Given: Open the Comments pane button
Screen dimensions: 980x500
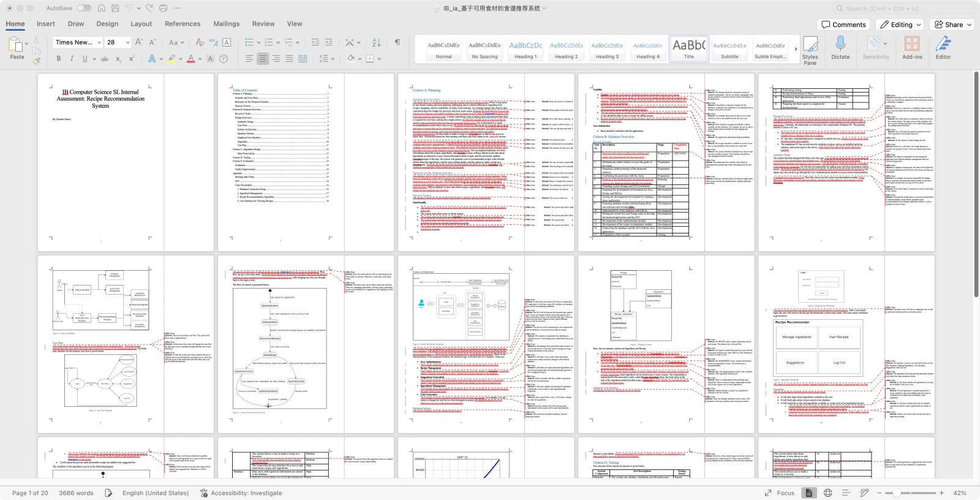Looking at the screenshot, I should pos(844,25).
